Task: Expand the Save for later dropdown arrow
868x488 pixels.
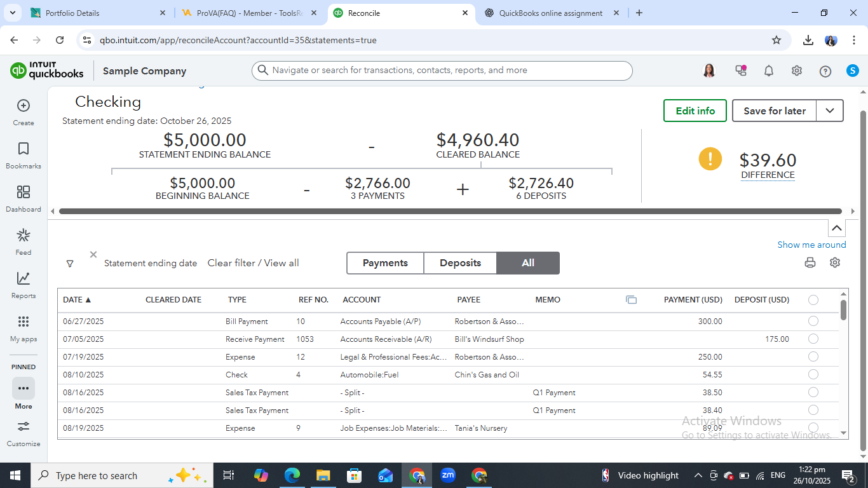Action: click(x=830, y=111)
